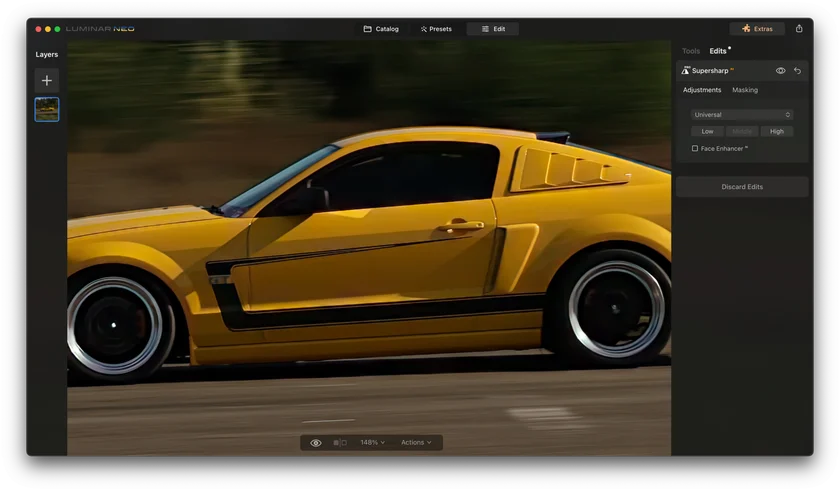Click the Catalog folder icon

(x=368, y=29)
